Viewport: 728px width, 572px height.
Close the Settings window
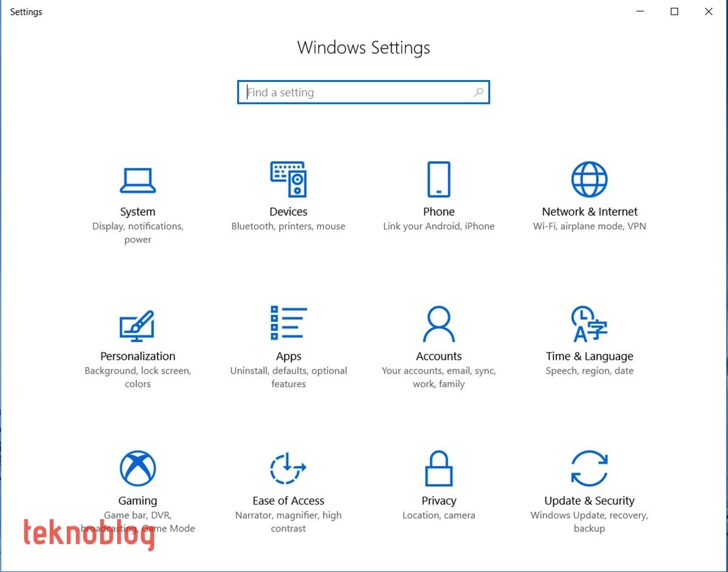[709, 12]
